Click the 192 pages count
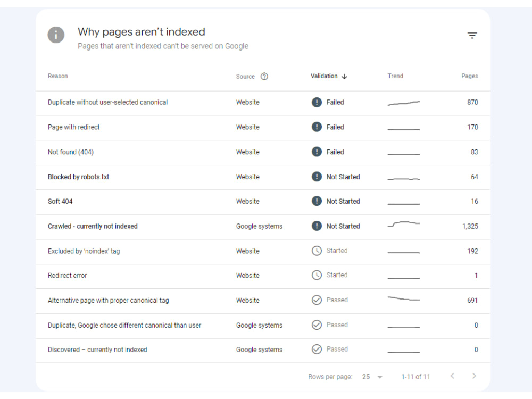This screenshot has height=399, width=532. click(472, 251)
